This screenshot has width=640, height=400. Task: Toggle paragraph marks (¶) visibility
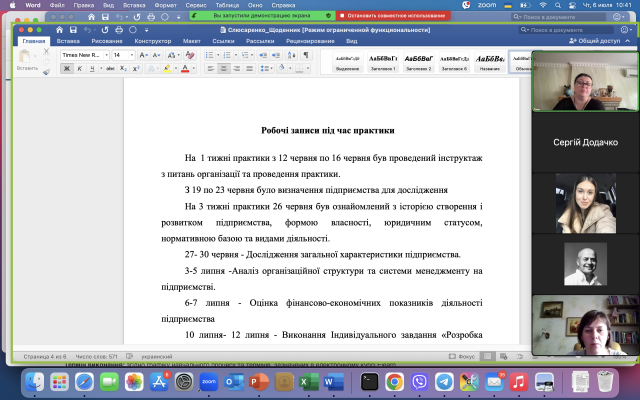pyautogui.click(x=306, y=55)
